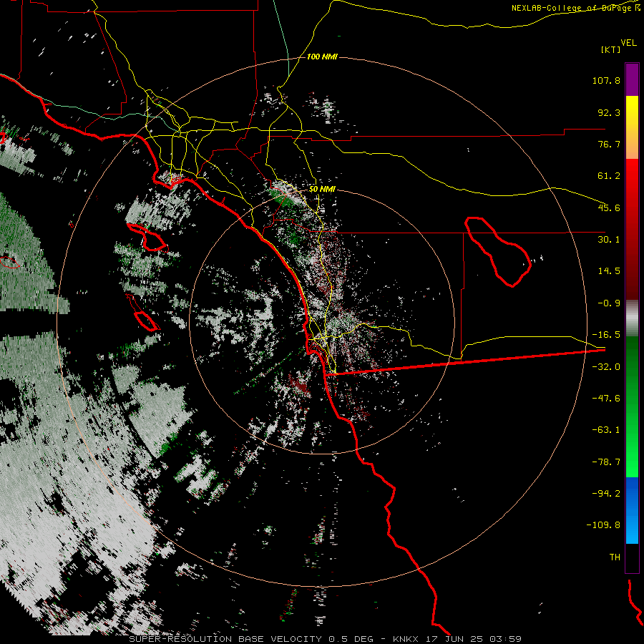This screenshot has width=644, height=644.
Task: Click the -63.1 value on velocity scale
Action: pos(606,430)
